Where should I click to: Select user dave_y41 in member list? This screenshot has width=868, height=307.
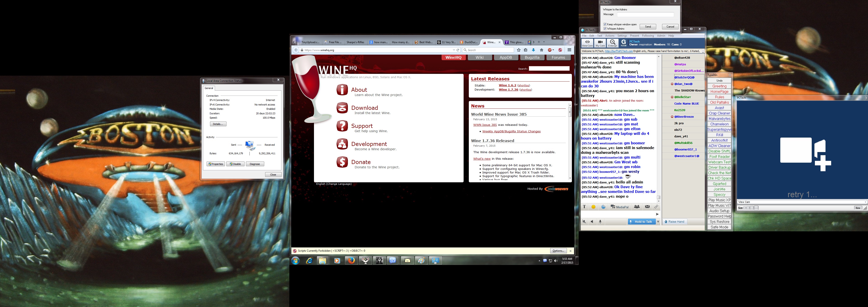point(681,136)
